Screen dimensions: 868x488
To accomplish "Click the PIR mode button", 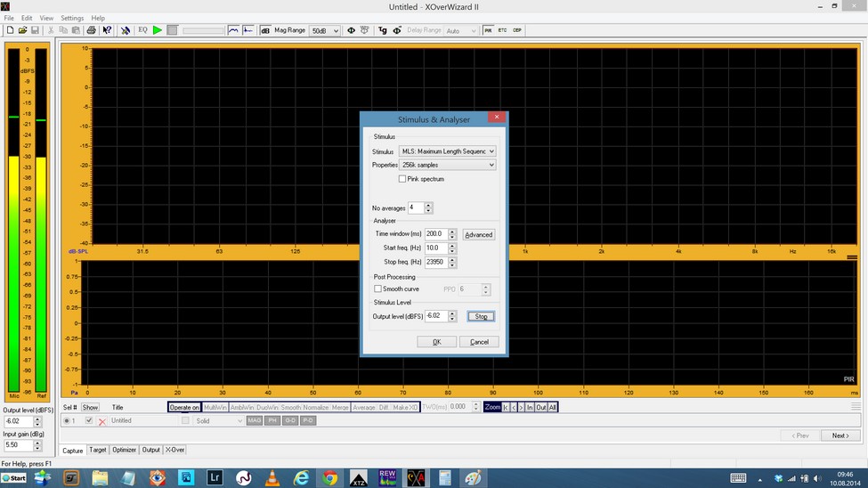I will (488, 30).
